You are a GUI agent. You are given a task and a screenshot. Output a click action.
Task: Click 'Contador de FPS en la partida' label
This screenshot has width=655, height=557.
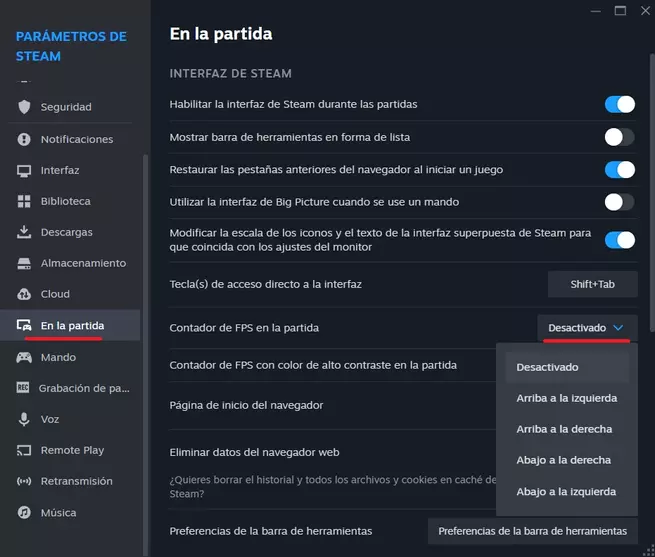244,328
